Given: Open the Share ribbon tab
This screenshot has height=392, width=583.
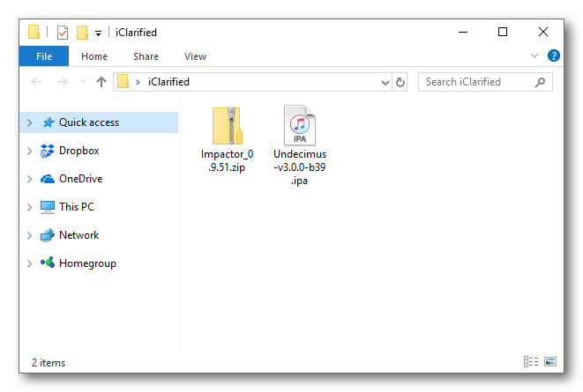Looking at the screenshot, I should 146,56.
